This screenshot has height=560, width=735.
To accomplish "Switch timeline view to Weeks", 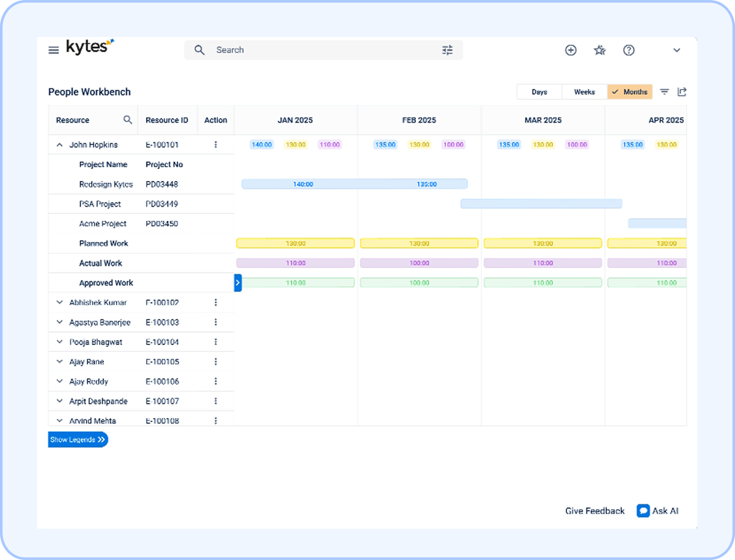I will 584,92.
